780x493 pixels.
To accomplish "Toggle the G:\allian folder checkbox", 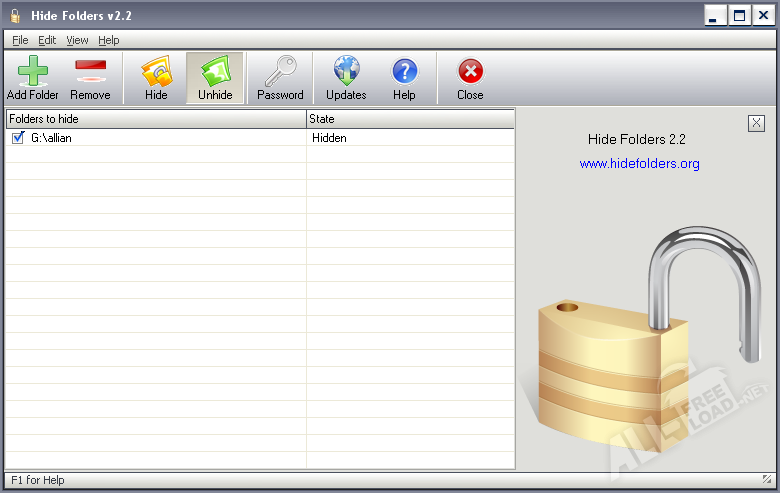I will click(x=17, y=138).
